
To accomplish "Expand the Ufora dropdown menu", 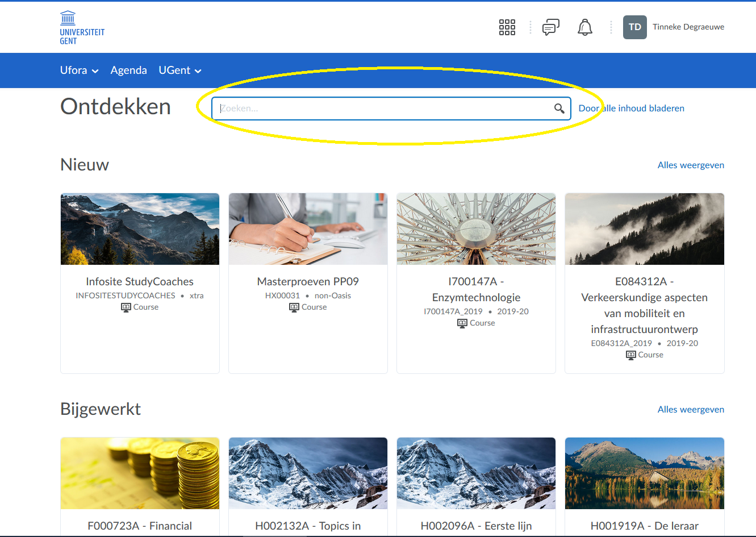I will click(x=79, y=70).
